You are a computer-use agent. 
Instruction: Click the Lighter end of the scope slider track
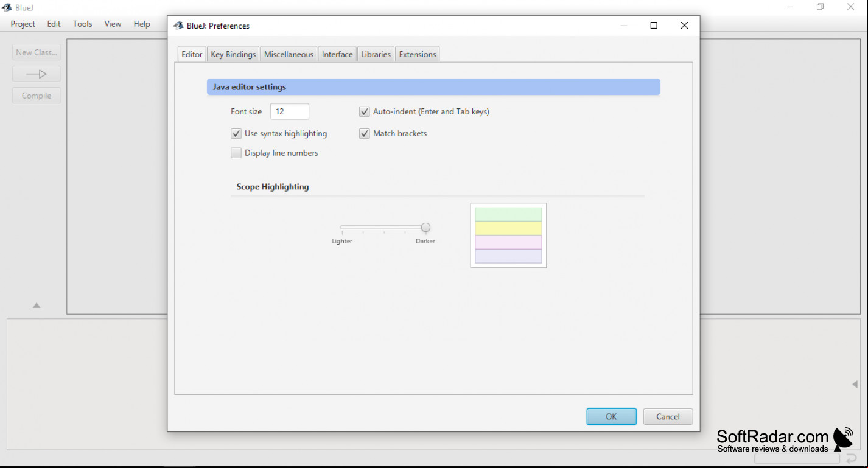343,228
